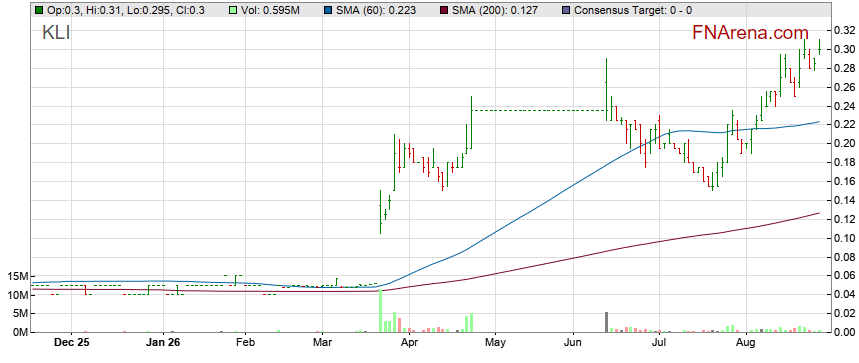Image resolution: width=859 pixels, height=363 pixels.
Task: Click the KLI ticker label
Action: (56, 33)
